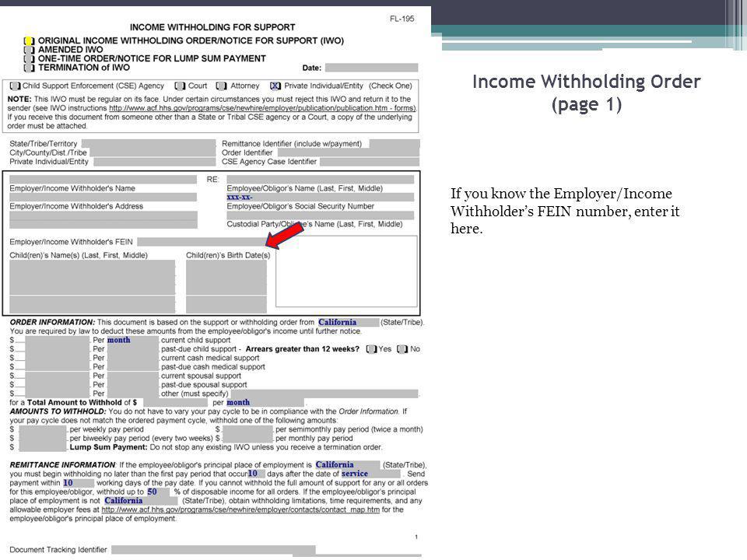
Task: Click the 'REMITTANCE INFORMATION:' heading
Action: pyautogui.click(x=62, y=465)
